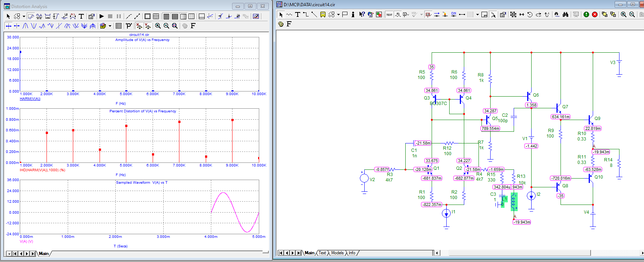This screenshot has width=644, height=262.
Task: Click the red X stop icon
Action: (595, 14)
